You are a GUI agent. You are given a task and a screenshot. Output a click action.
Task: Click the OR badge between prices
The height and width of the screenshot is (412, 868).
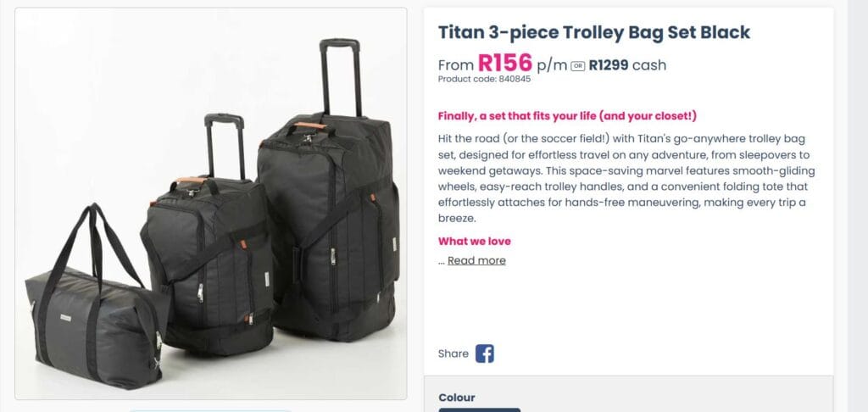tap(578, 65)
